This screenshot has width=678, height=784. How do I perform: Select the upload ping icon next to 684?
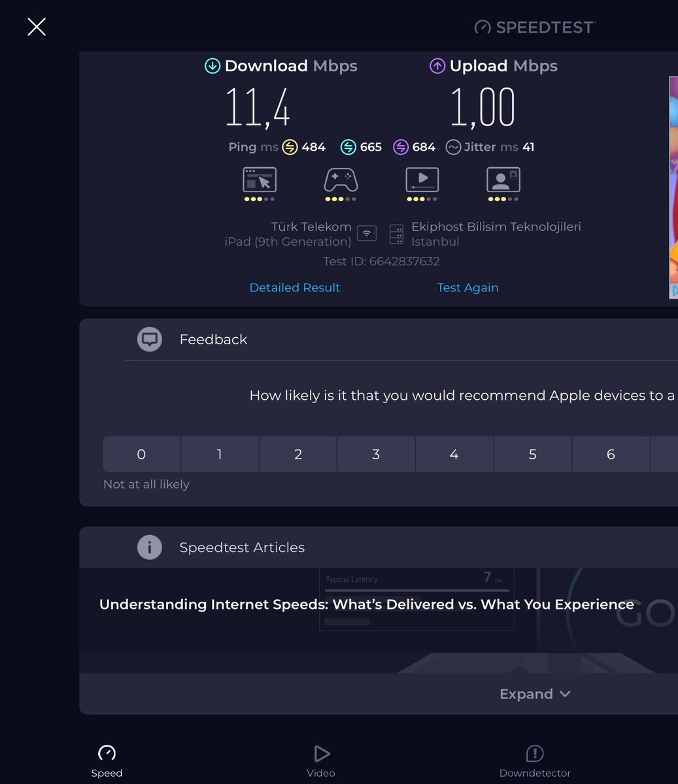401,147
